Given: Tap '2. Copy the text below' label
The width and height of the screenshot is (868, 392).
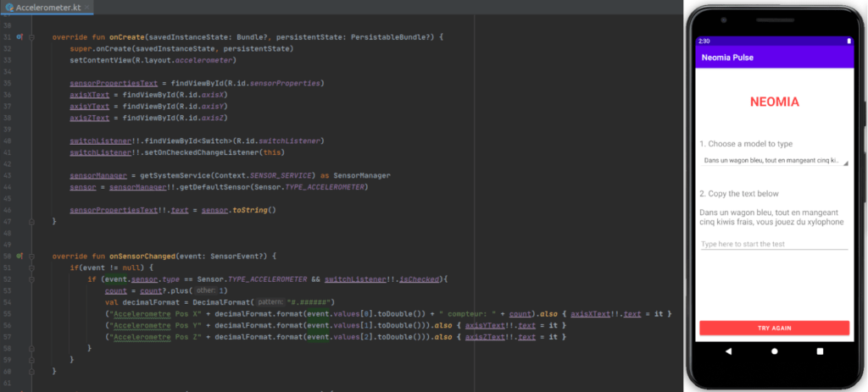Looking at the screenshot, I should pyautogui.click(x=739, y=194).
